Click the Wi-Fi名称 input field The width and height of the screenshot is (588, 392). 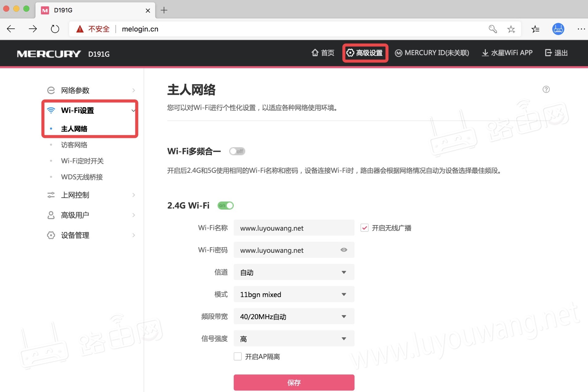coord(294,228)
